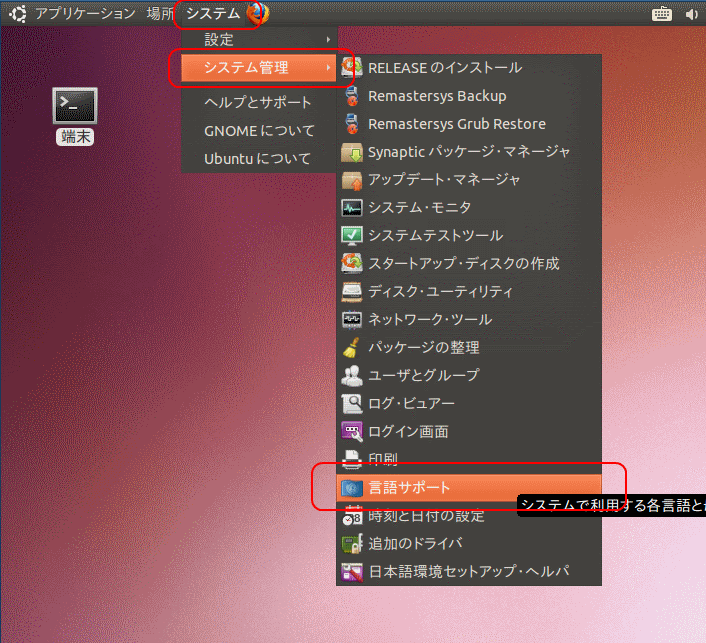Choose Ubuntu について

[258, 158]
